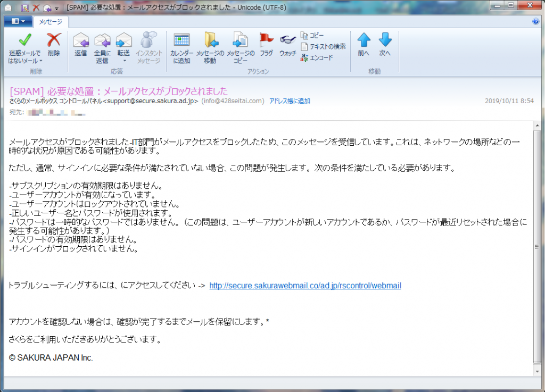Flag this message
Screen dimensions: 545x392
266,45
